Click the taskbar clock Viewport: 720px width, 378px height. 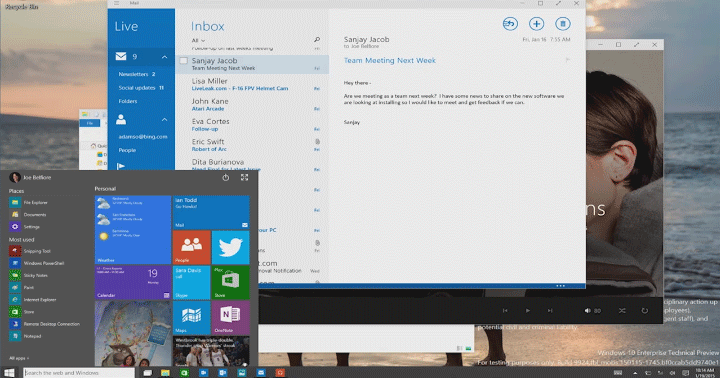click(x=704, y=372)
